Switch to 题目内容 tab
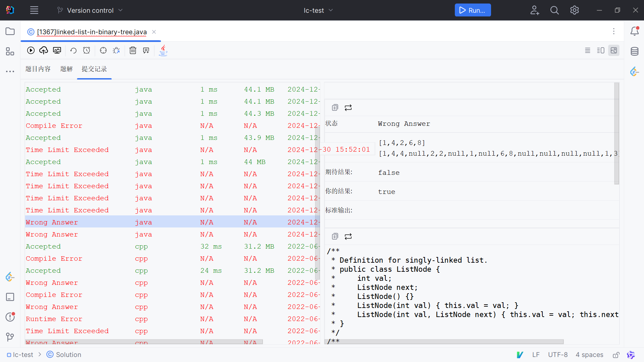This screenshot has width=644, height=362. [x=38, y=69]
